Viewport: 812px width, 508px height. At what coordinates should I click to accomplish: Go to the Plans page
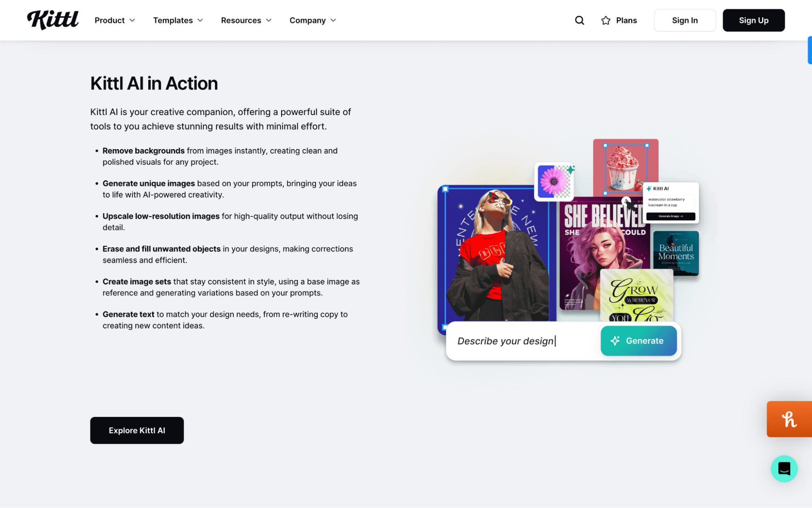[x=619, y=20]
